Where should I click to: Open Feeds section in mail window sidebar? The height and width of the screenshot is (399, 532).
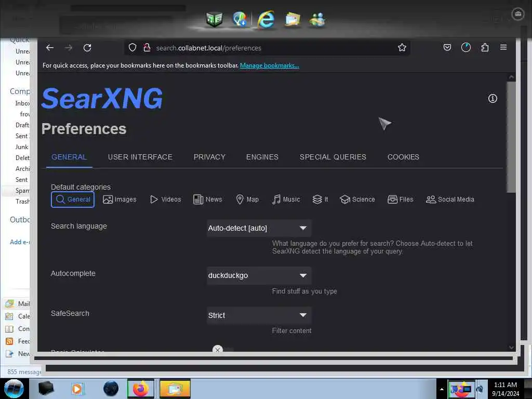tap(17, 341)
